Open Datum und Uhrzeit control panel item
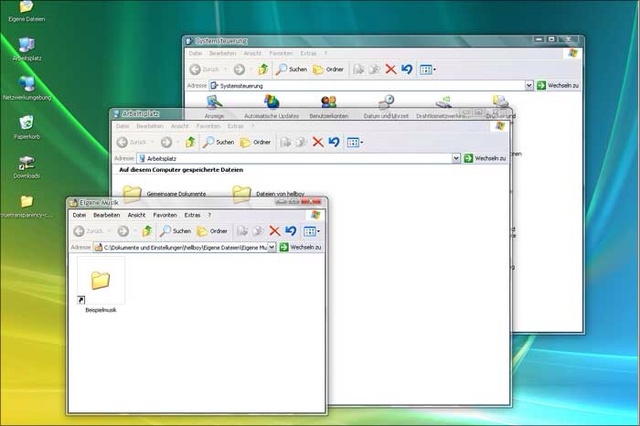This screenshot has height=426, width=640. pyautogui.click(x=386, y=106)
